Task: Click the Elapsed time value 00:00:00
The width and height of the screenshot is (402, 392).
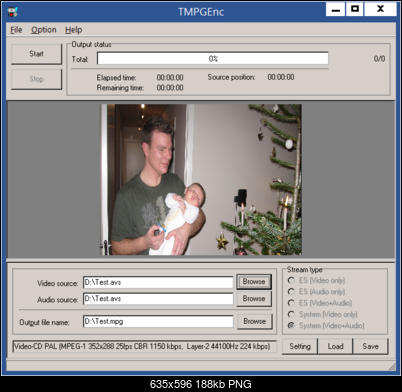Action: [x=170, y=78]
